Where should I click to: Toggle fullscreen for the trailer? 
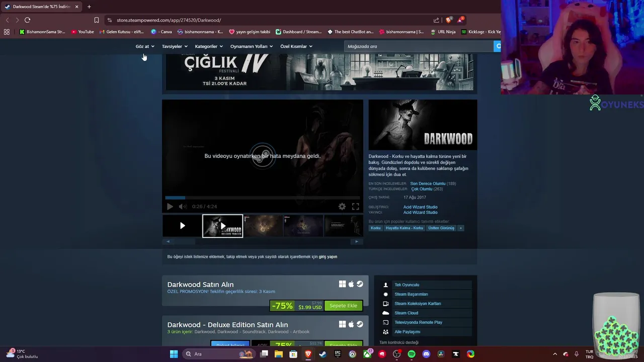tap(355, 207)
